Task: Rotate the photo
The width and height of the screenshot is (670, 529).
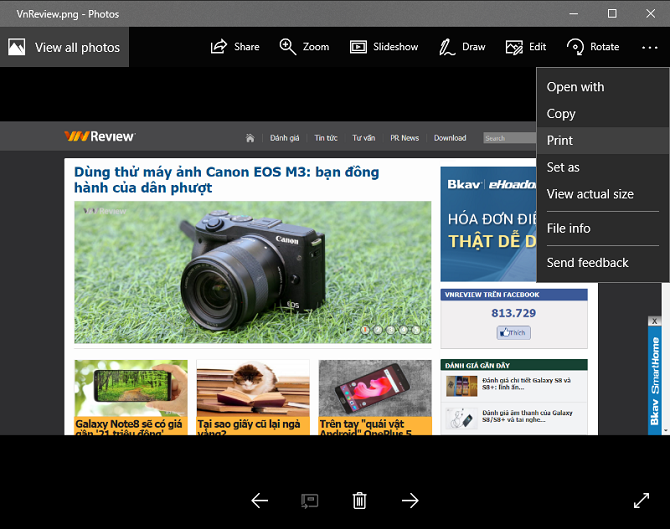Action: click(576, 47)
